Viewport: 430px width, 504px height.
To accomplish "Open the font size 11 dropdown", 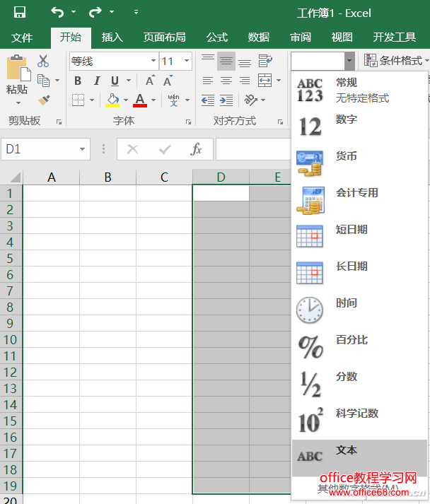I will coord(187,61).
